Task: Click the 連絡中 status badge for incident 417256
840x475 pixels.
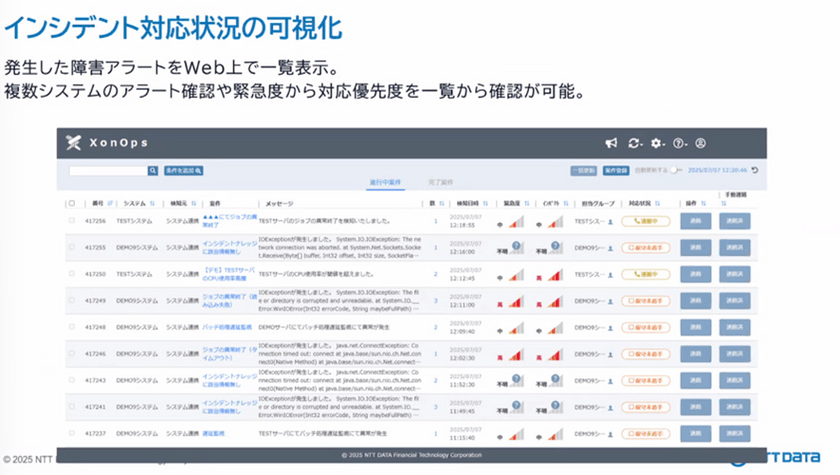Action: 645,221
